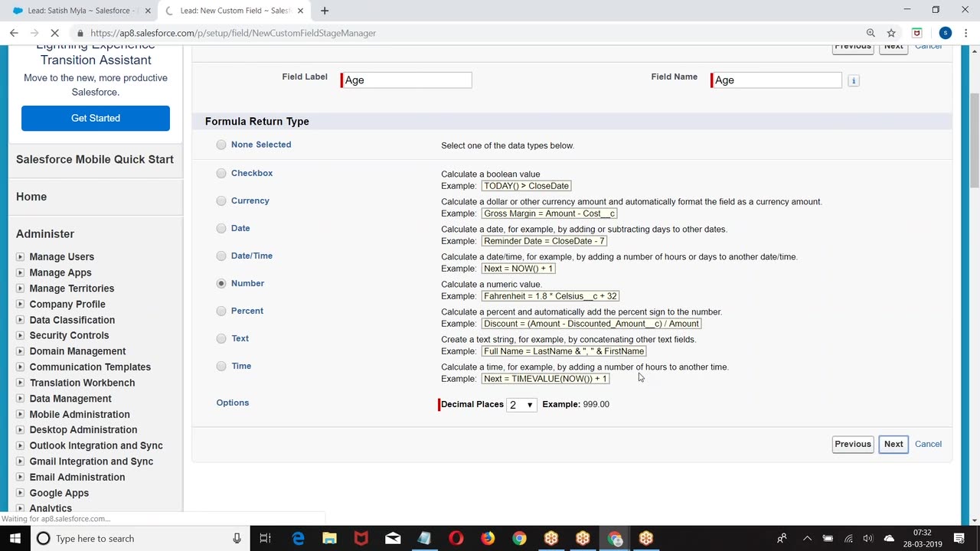This screenshot has height=551, width=980.
Task: Open the Mail app from the taskbar
Action: click(x=393, y=538)
